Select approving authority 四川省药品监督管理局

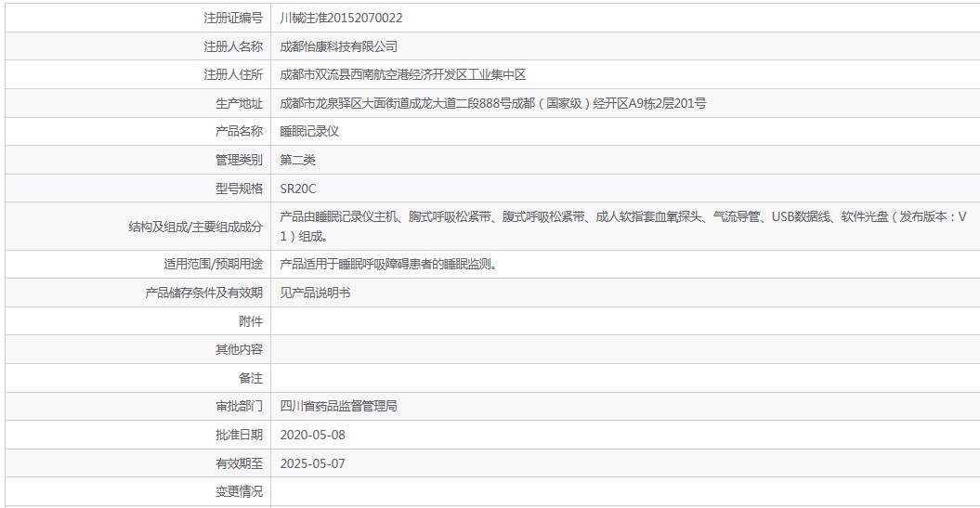(339, 406)
